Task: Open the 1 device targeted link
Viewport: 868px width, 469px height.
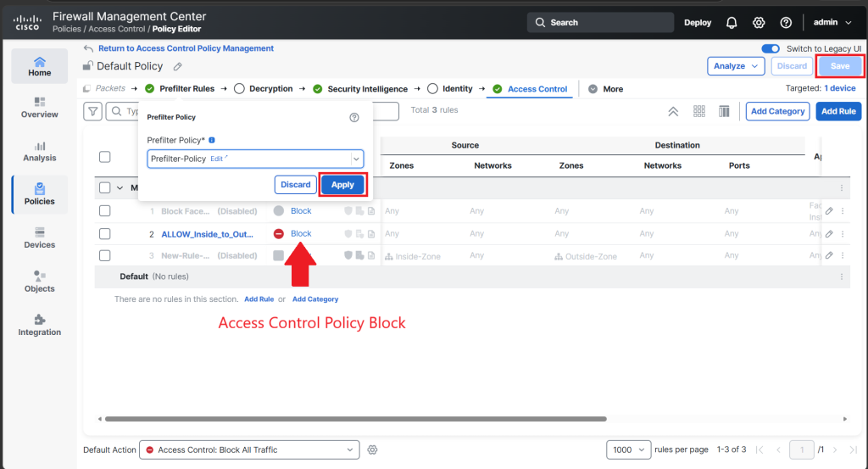Action: [x=840, y=88]
